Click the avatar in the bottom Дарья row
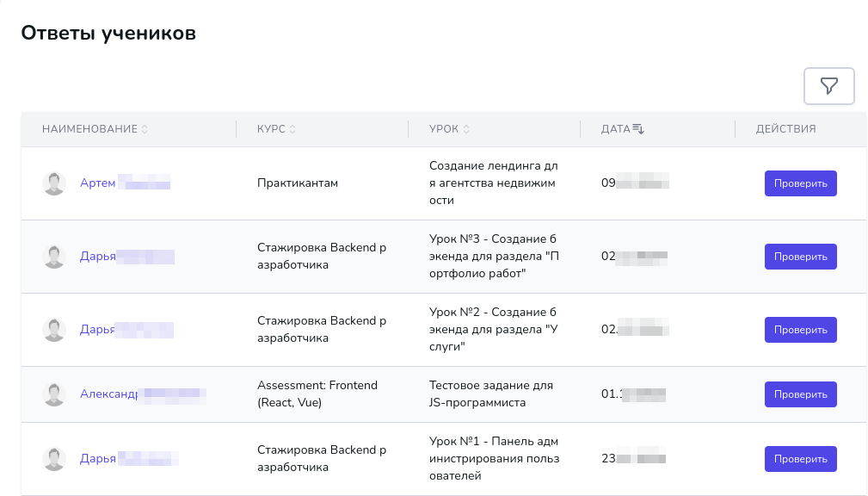 [x=54, y=458]
